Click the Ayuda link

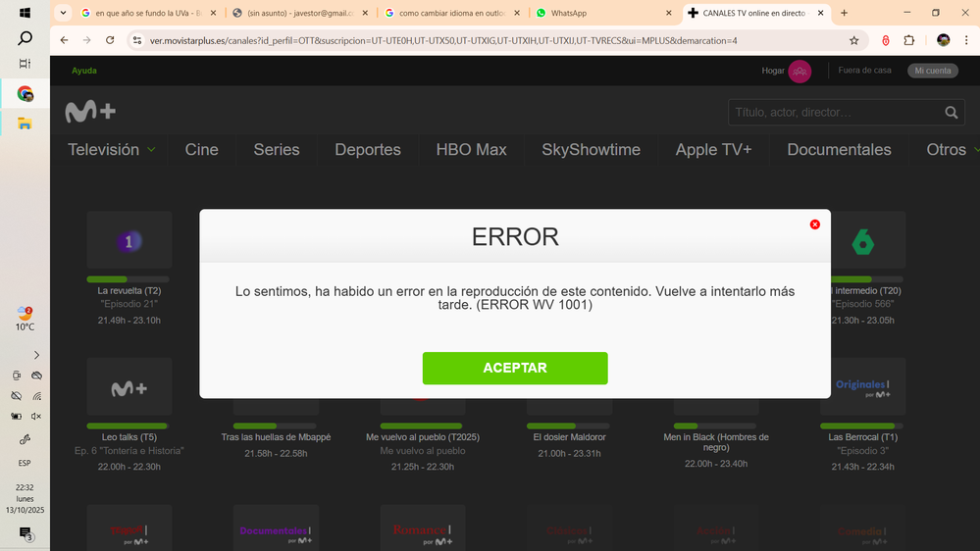point(84,71)
